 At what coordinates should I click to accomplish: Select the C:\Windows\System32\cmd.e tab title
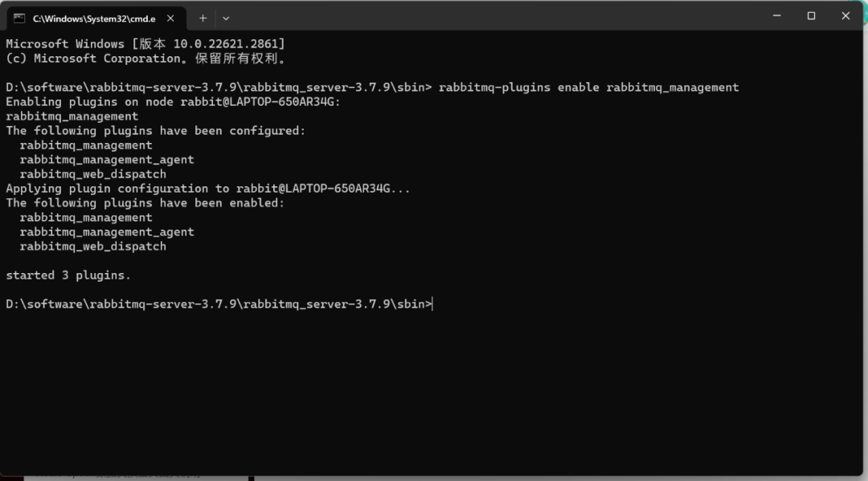pyautogui.click(x=94, y=18)
